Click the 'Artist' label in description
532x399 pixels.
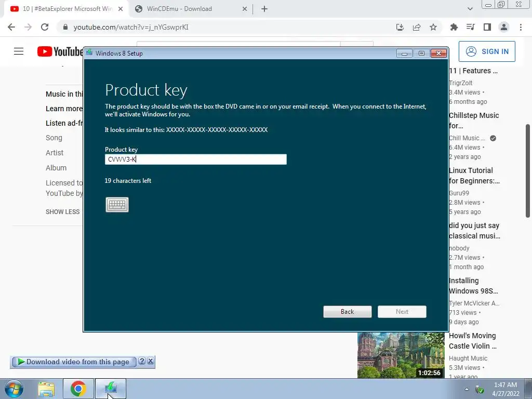click(55, 153)
